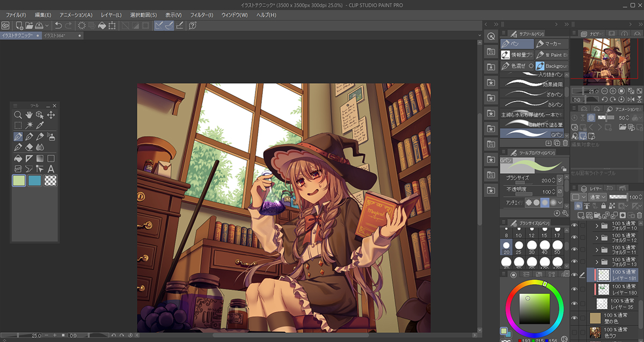Screen dimensions: 644x342
Task: Choose the Fill bucket tool
Action: point(18,158)
